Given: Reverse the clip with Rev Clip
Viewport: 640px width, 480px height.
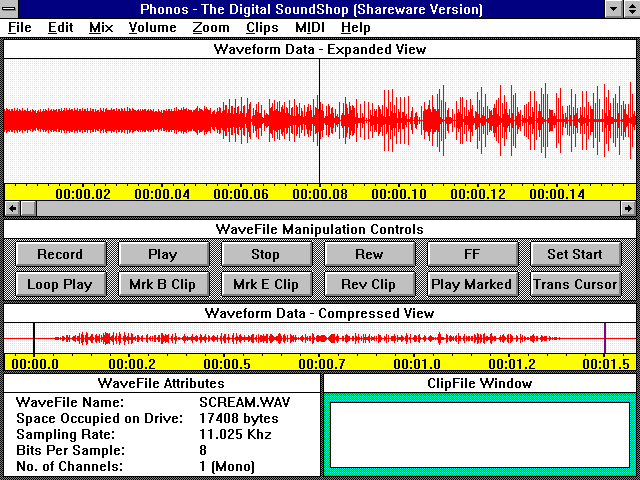Looking at the screenshot, I should tap(369, 284).
